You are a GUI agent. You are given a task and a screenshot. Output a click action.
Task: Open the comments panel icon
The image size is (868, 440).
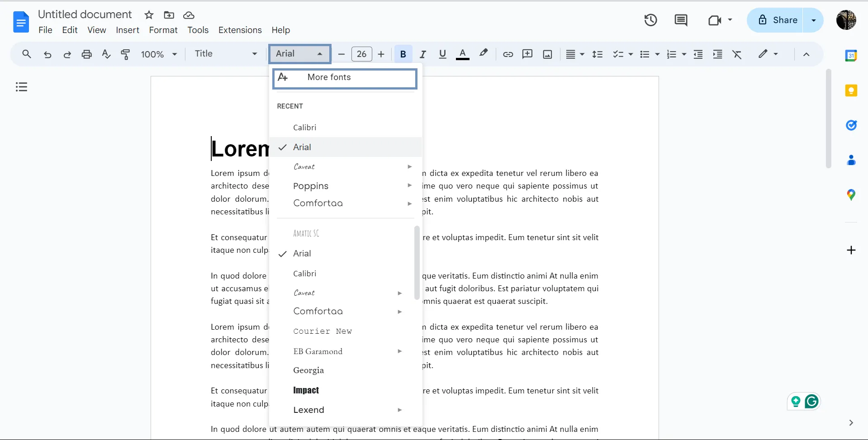click(681, 20)
